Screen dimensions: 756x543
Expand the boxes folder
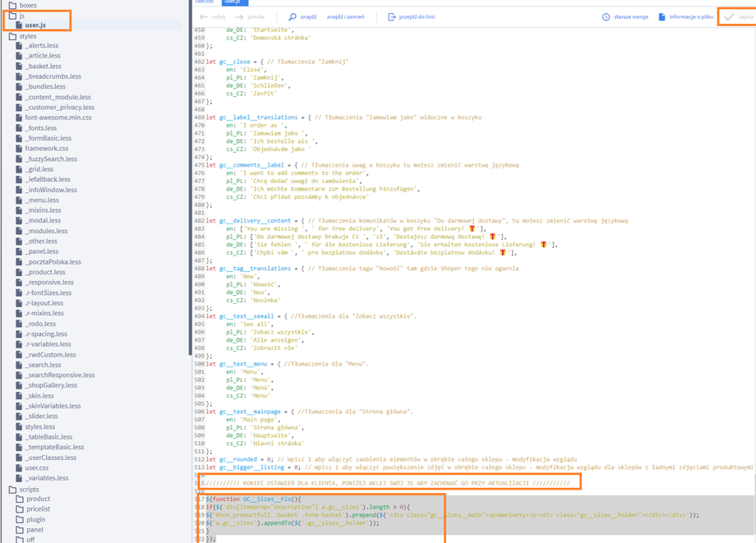click(12, 5)
